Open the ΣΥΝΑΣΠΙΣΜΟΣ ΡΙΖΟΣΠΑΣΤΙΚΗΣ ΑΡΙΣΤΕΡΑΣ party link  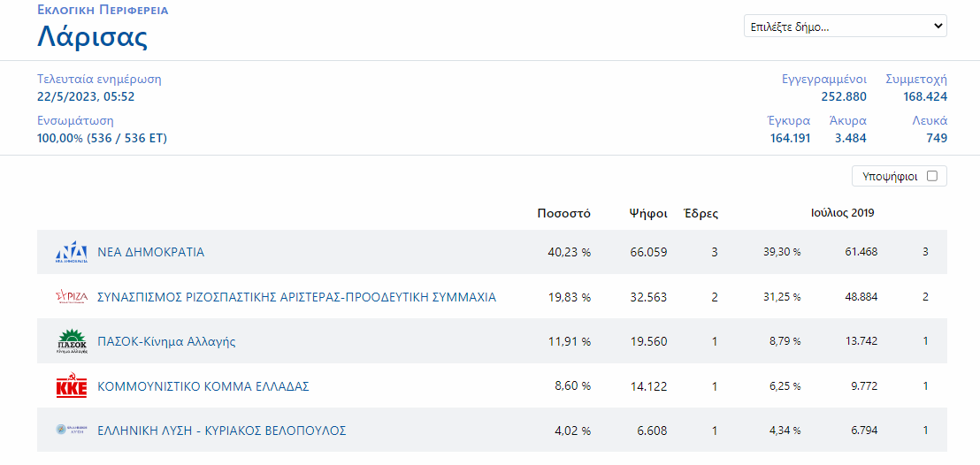(296, 297)
